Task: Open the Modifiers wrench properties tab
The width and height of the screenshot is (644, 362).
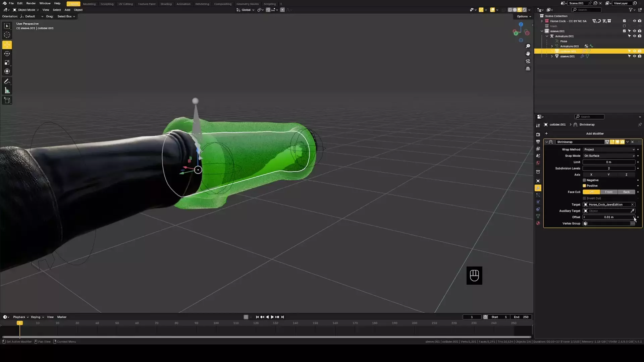Action: point(538,188)
